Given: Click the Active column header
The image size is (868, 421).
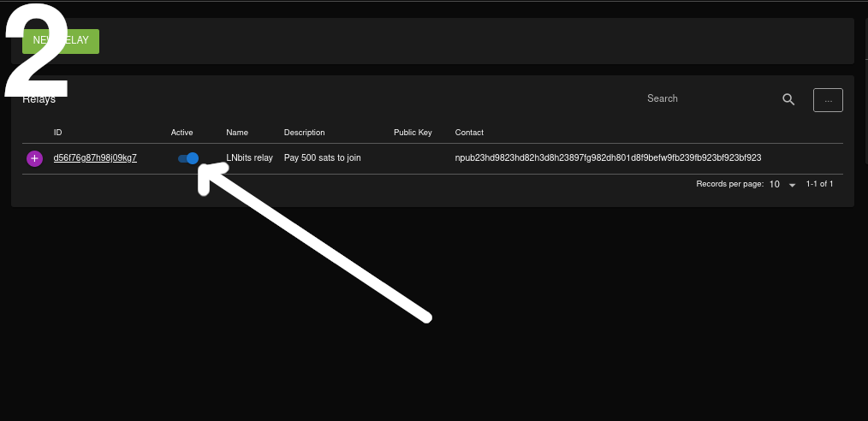Looking at the screenshot, I should tap(182, 133).
